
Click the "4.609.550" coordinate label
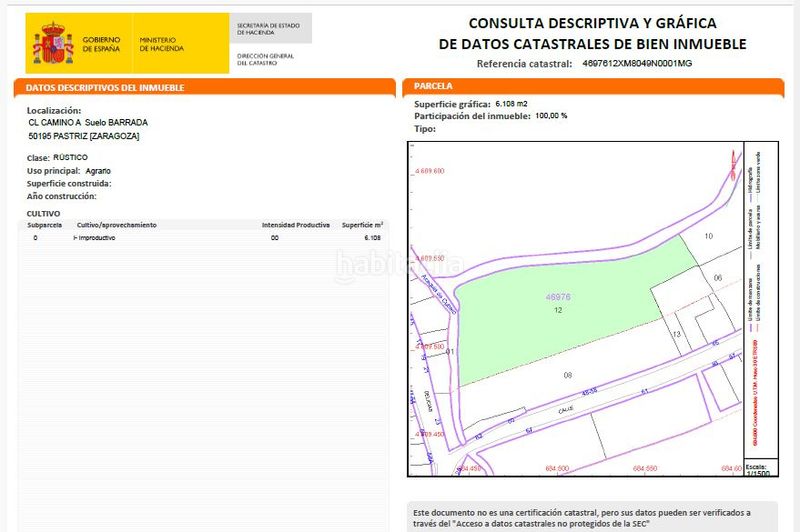(x=430, y=258)
